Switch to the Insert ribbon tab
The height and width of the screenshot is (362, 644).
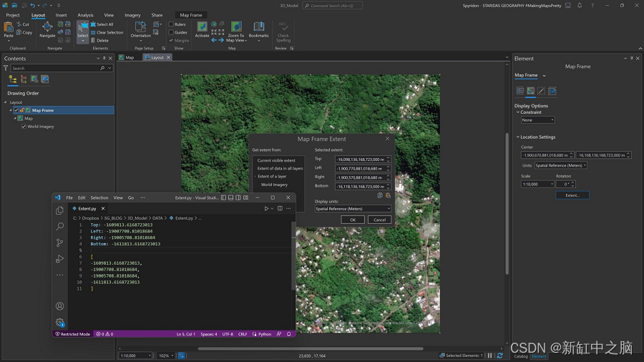pos(62,15)
